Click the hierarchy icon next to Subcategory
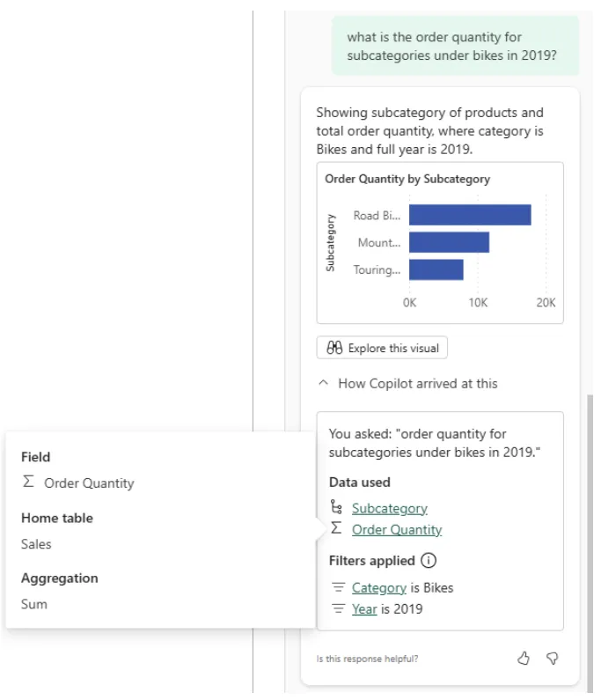The width and height of the screenshot is (601, 700). coord(335,507)
